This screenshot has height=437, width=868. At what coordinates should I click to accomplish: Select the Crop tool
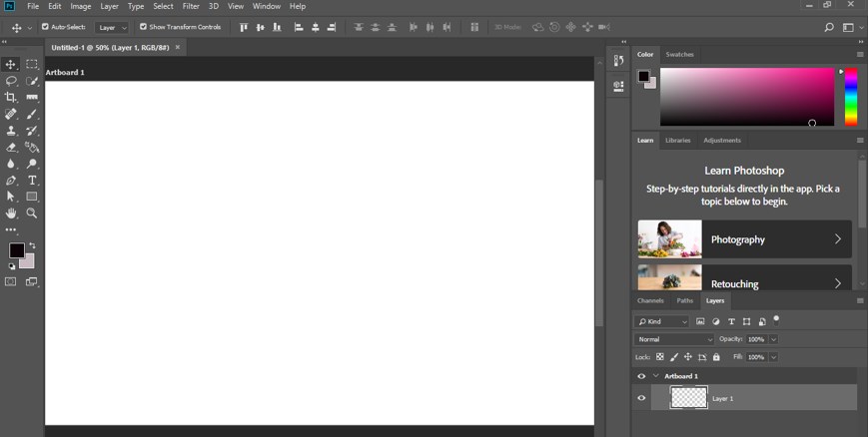click(11, 98)
